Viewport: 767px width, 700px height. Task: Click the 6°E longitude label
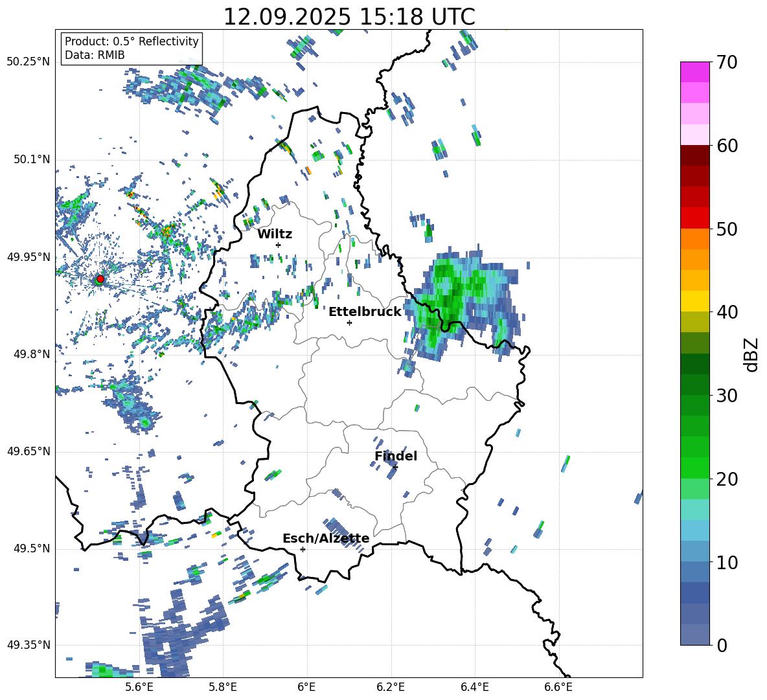(x=306, y=687)
